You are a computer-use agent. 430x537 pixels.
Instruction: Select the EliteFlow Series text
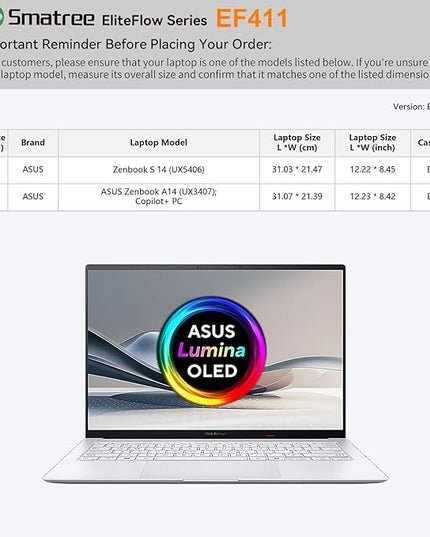[154, 21]
